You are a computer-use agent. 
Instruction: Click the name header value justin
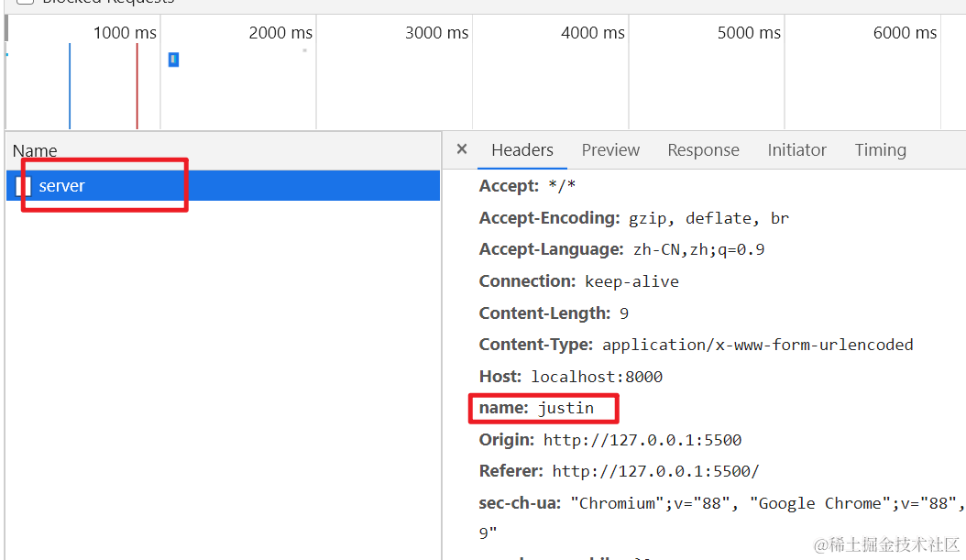565,409
